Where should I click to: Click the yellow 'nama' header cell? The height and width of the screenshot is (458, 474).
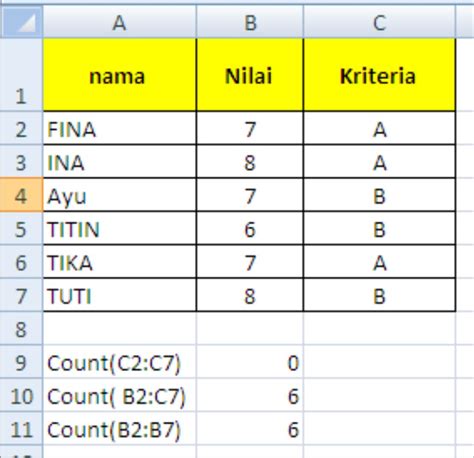119,75
